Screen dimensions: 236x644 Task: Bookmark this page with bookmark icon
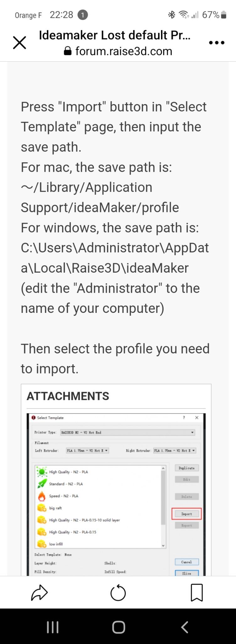coord(197,593)
